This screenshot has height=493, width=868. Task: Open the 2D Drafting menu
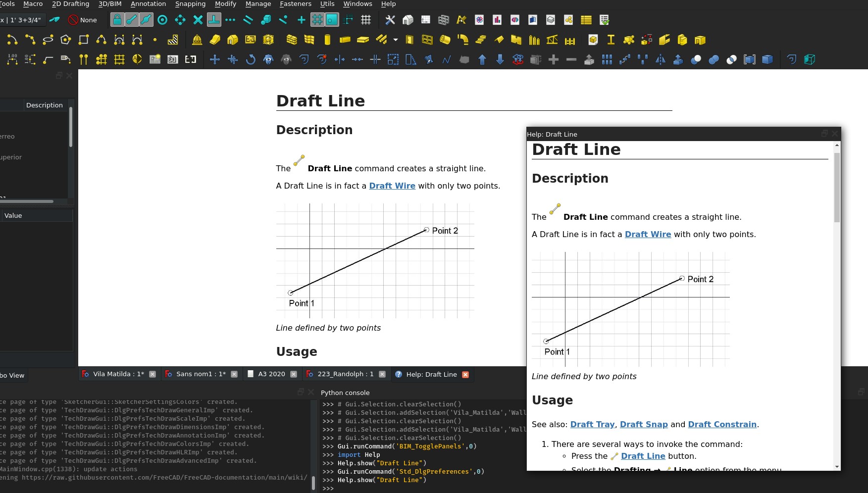(x=70, y=4)
